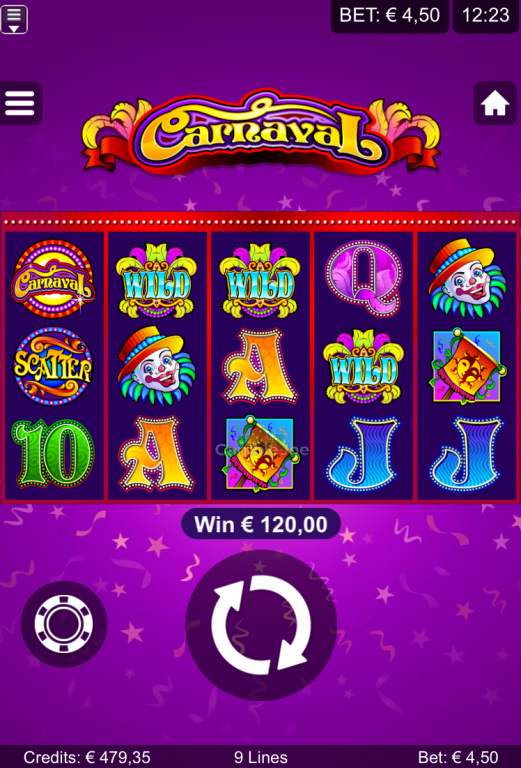
Task: Click the clown symbol on reel two
Action: point(156,365)
